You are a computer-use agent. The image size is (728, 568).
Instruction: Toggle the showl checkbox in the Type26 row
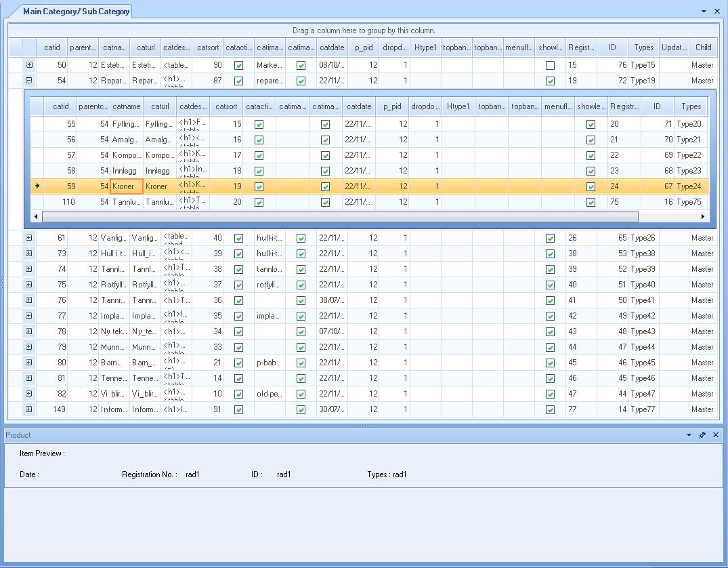(x=550, y=238)
